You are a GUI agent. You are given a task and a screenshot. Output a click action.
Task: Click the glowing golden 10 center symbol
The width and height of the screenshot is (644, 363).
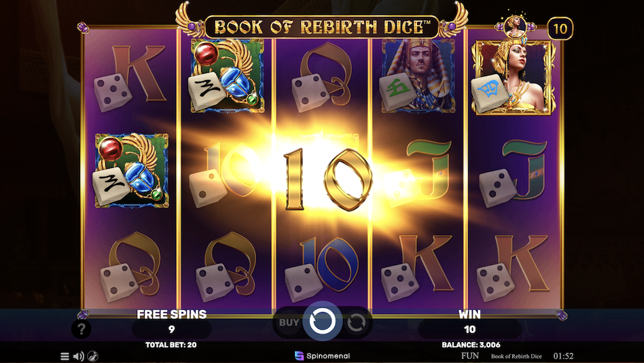tap(327, 179)
